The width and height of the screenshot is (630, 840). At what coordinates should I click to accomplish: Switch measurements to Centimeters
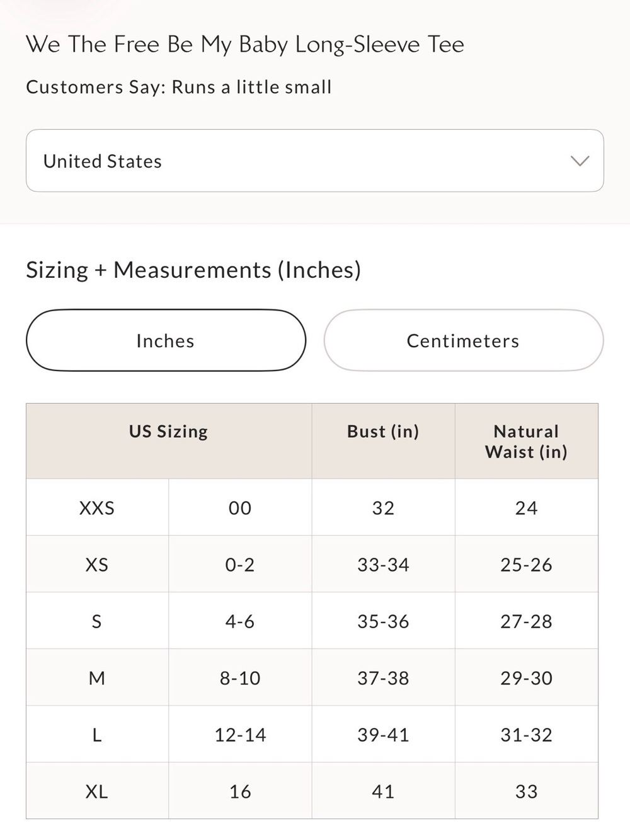[x=464, y=340]
